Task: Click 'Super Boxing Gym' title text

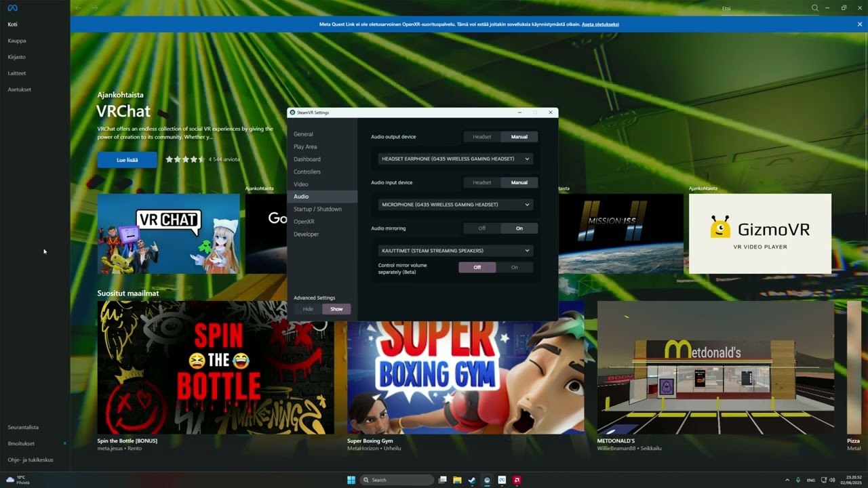Action: 370,441
